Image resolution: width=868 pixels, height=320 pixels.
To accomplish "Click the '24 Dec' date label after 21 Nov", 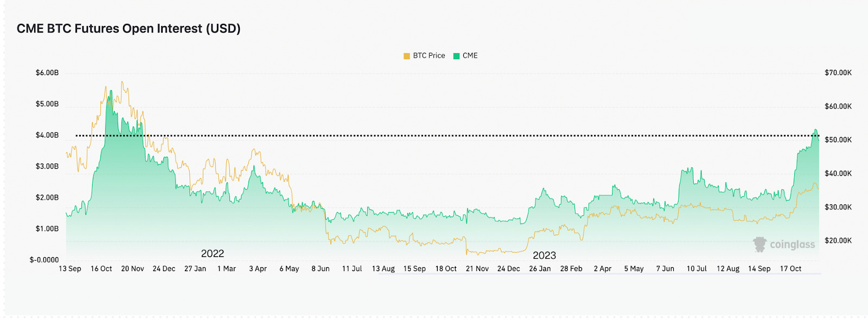I will point(508,269).
